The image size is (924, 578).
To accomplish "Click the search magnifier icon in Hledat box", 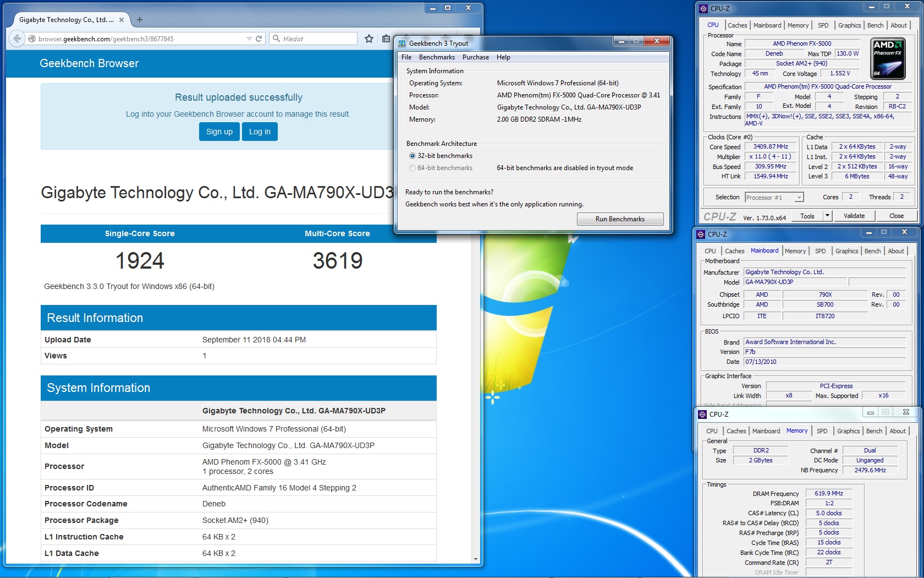I will [276, 39].
